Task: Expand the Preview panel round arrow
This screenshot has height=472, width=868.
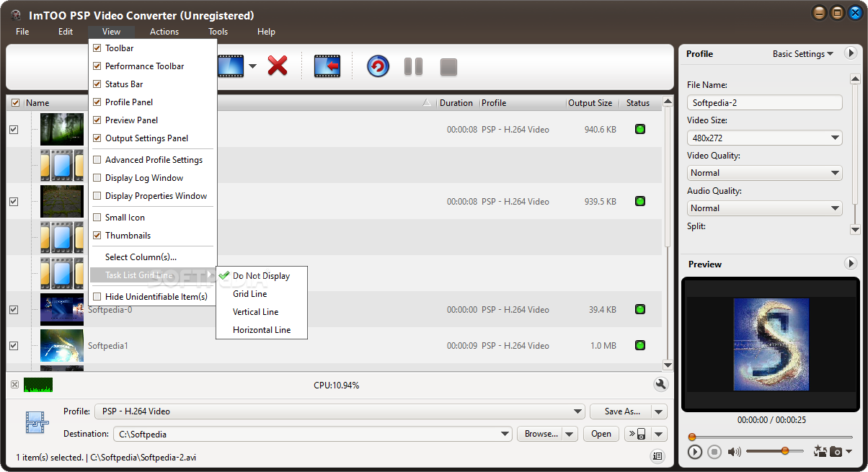Action: pos(851,264)
